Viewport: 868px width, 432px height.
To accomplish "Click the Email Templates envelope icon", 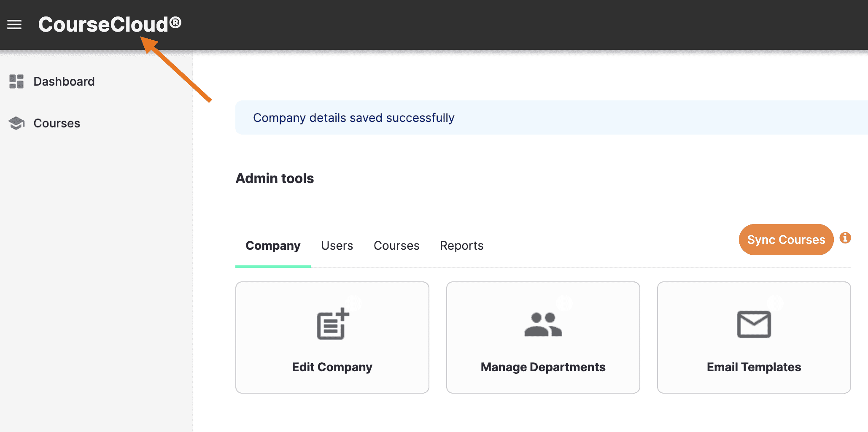I will click(754, 324).
